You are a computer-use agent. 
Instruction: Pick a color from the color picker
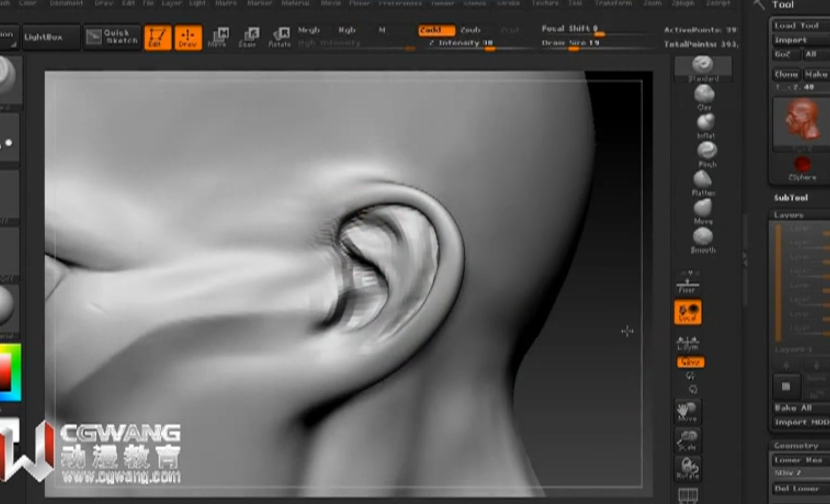(10, 373)
